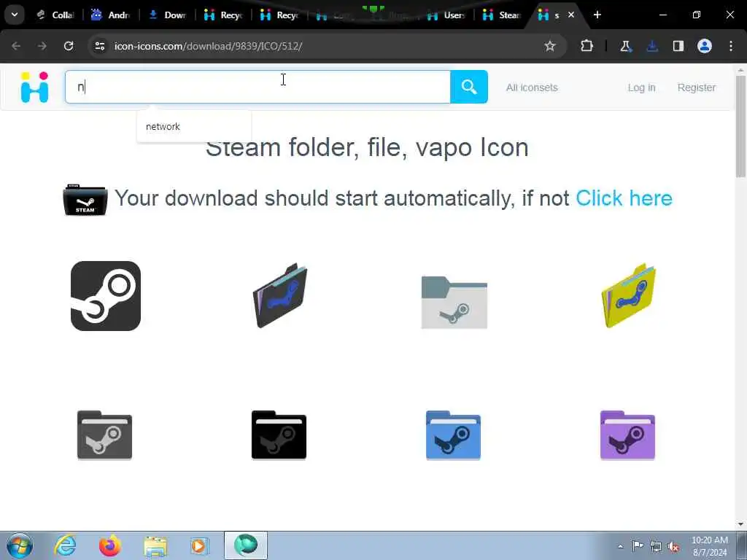Open the light gray Steam folder icon
Image resolution: width=747 pixels, height=560 pixels.
coord(454,303)
